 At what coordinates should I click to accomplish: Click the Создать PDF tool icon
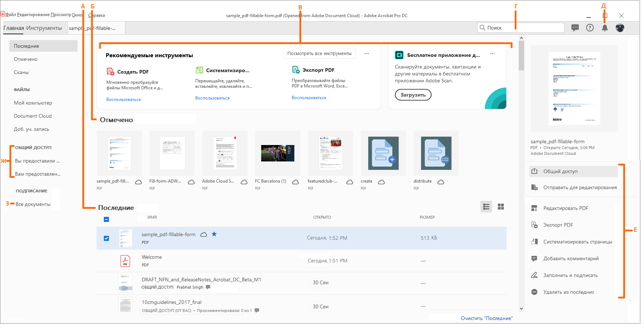(x=110, y=71)
